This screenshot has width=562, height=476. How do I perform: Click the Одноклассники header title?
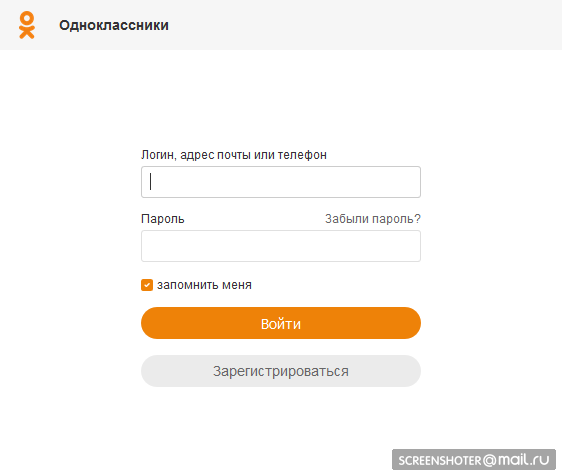pos(114,25)
